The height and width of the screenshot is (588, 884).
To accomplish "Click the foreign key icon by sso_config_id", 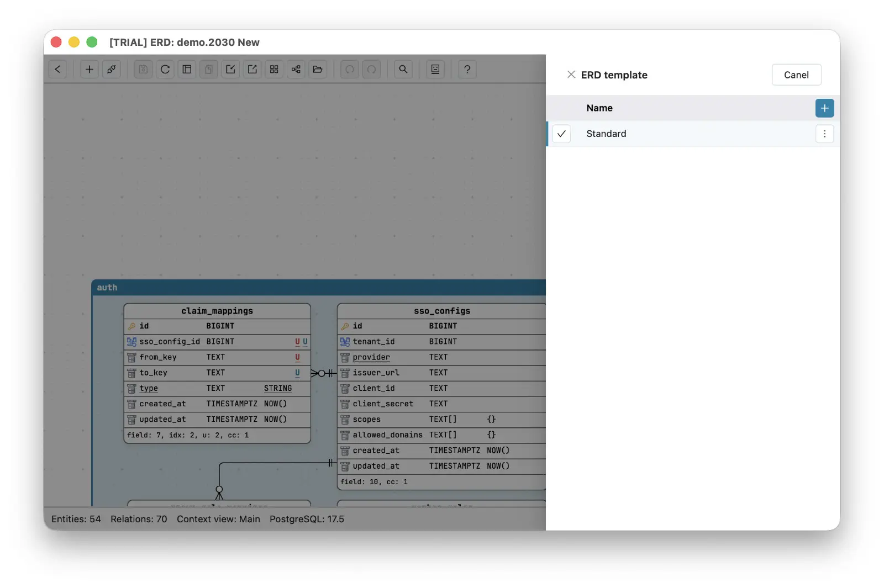I will (131, 342).
